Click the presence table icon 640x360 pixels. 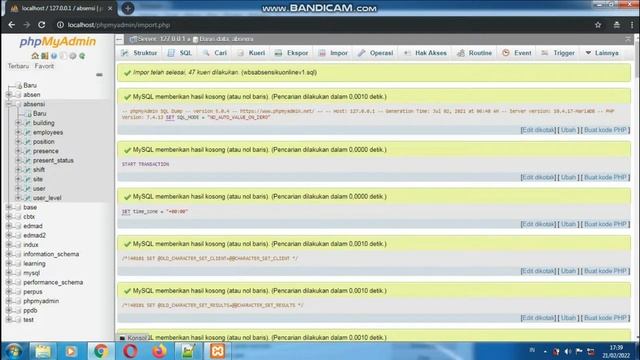pos(28,151)
